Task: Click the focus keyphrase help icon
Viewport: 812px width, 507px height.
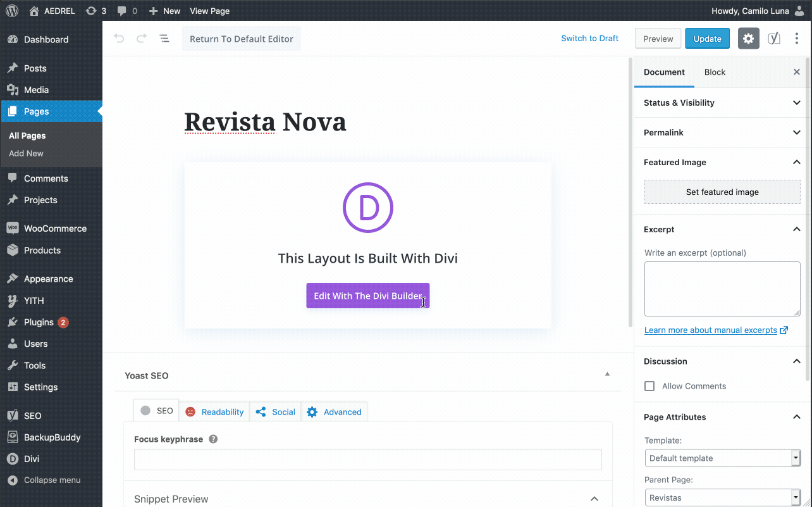Action: click(x=213, y=439)
